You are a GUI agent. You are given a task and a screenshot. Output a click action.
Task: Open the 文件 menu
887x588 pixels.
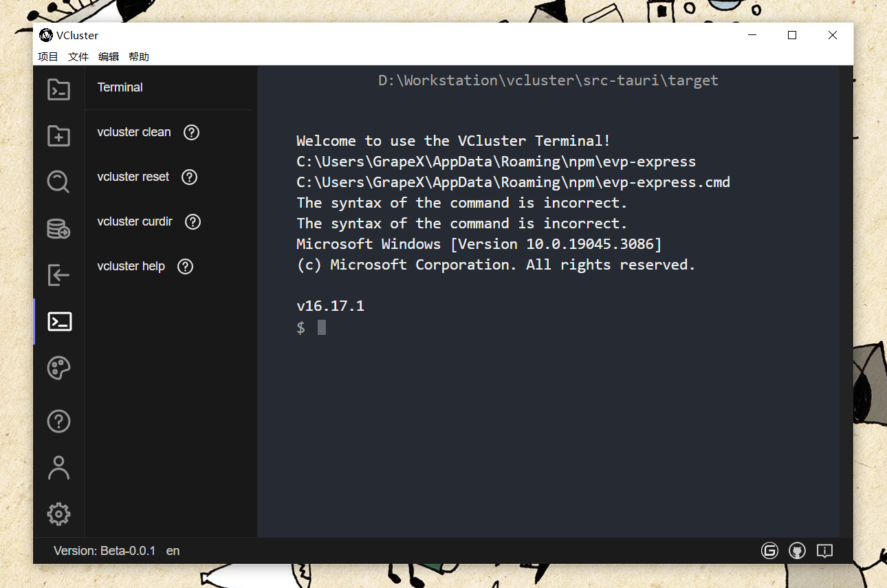click(x=78, y=57)
